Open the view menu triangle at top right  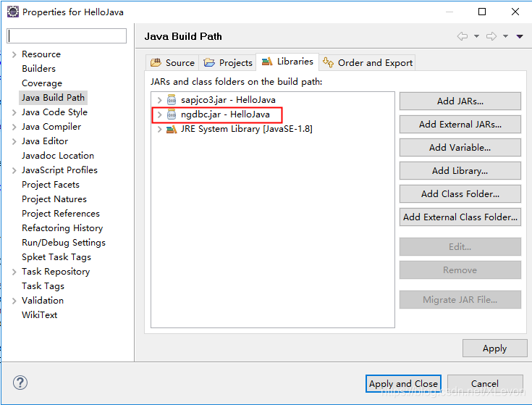(520, 36)
